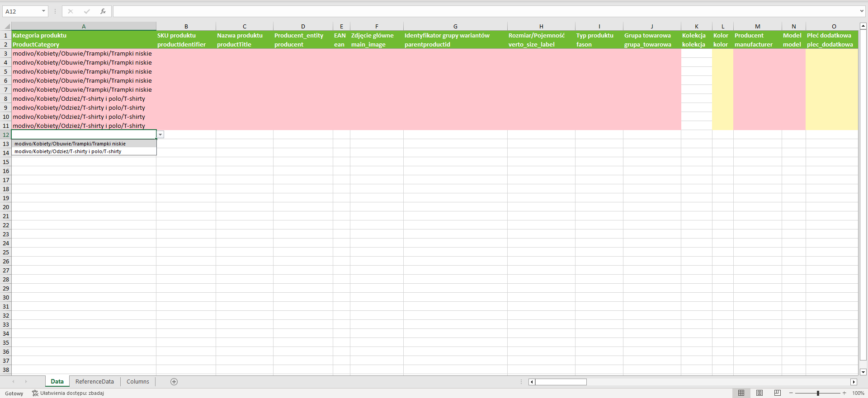Screen dimensions: 868x398
Task: Click the Insert Function fx icon
Action: (103, 11)
